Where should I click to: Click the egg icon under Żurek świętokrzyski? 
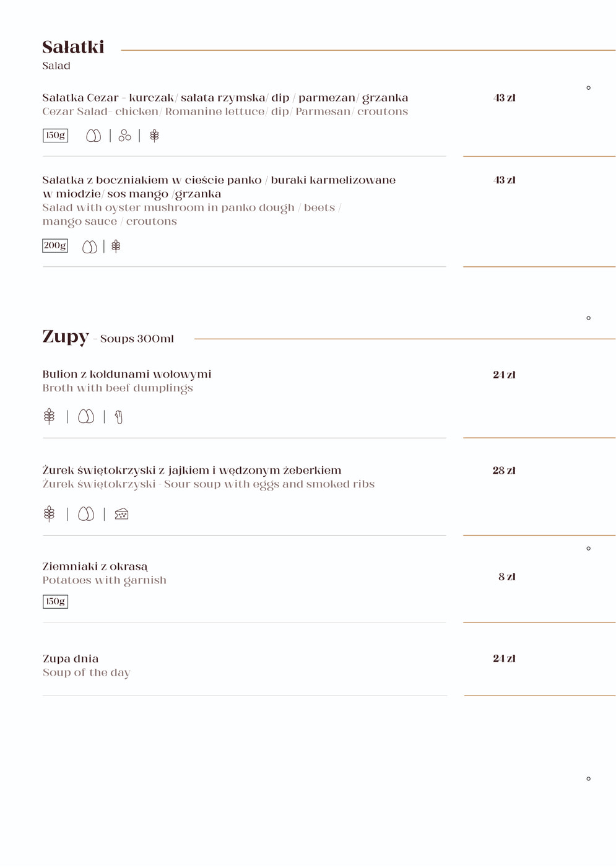86,514
